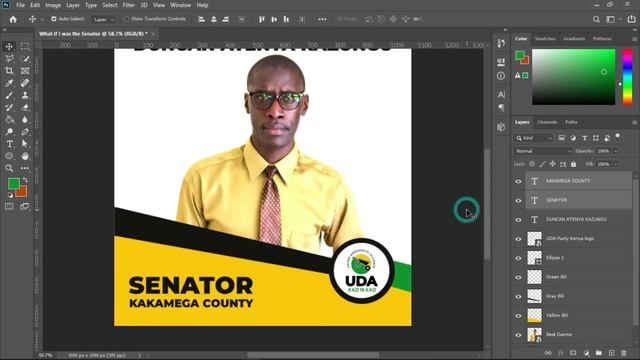Click the green foreground color swatch

pyautogui.click(x=13, y=183)
